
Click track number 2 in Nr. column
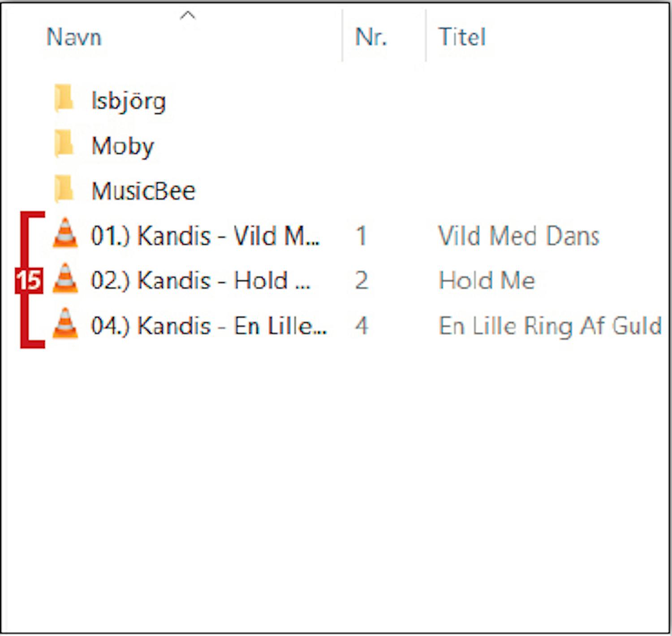[362, 281]
